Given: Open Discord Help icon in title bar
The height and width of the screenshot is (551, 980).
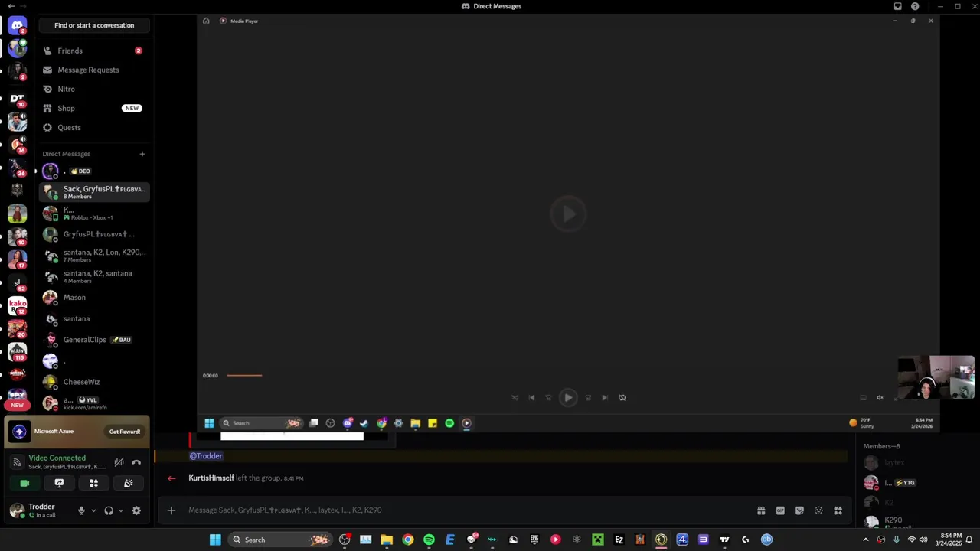Looking at the screenshot, I should pos(915,6).
